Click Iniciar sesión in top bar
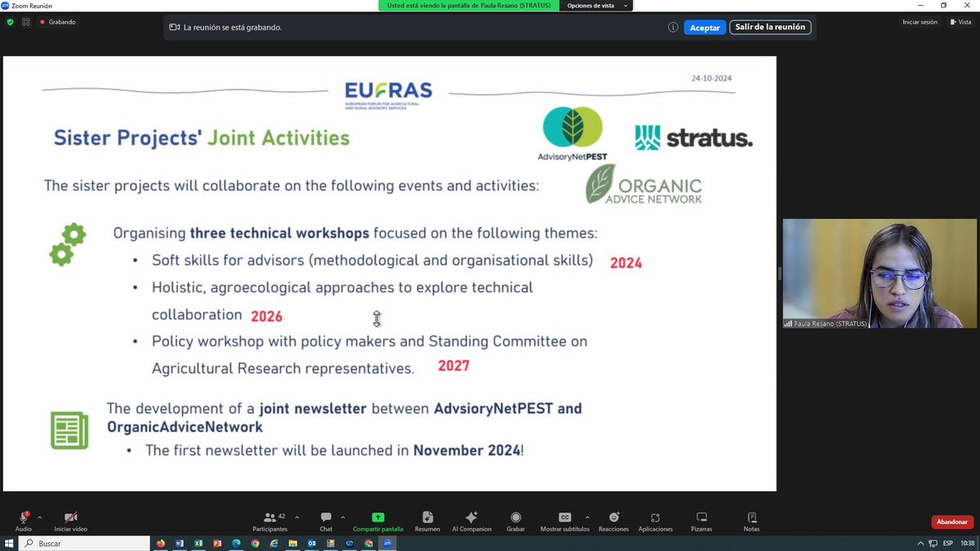The height and width of the screenshot is (551, 980). (920, 22)
